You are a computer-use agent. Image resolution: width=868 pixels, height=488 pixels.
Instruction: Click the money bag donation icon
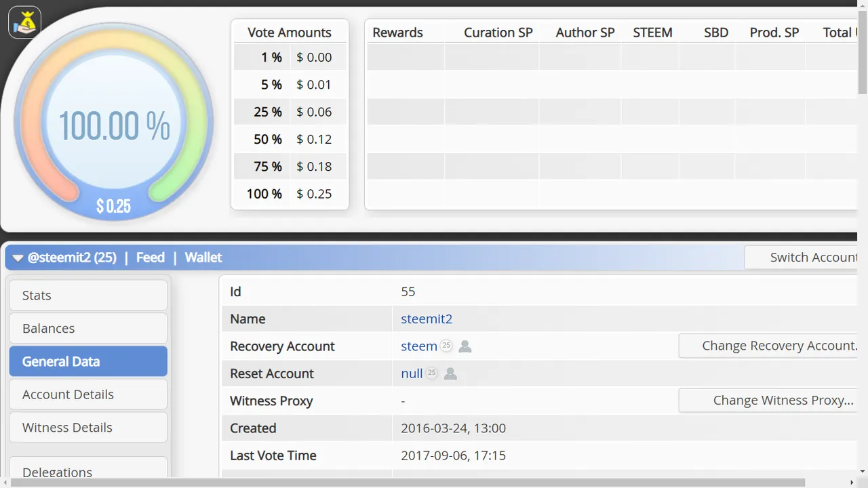pyautogui.click(x=24, y=22)
